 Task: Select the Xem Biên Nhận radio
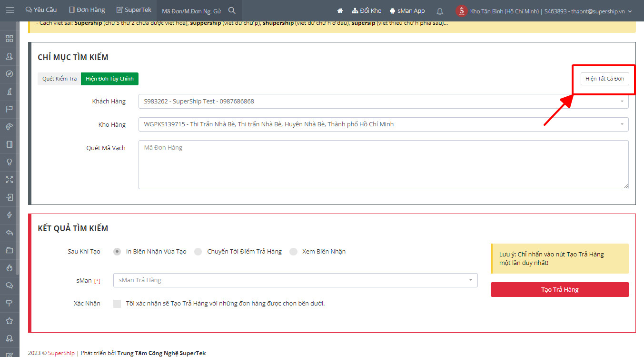[293, 252]
